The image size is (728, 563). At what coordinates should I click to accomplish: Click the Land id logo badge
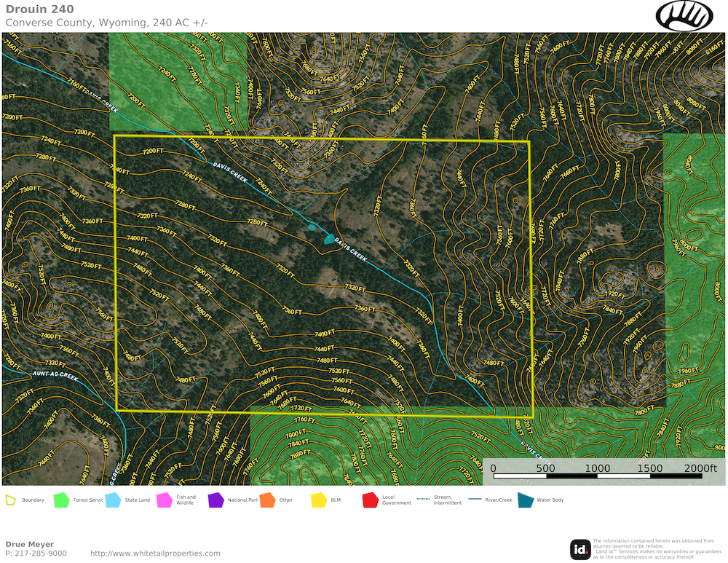[580, 550]
